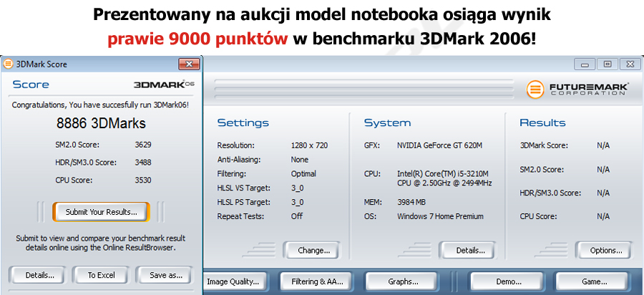Start the Game... option

(x=594, y=281)
